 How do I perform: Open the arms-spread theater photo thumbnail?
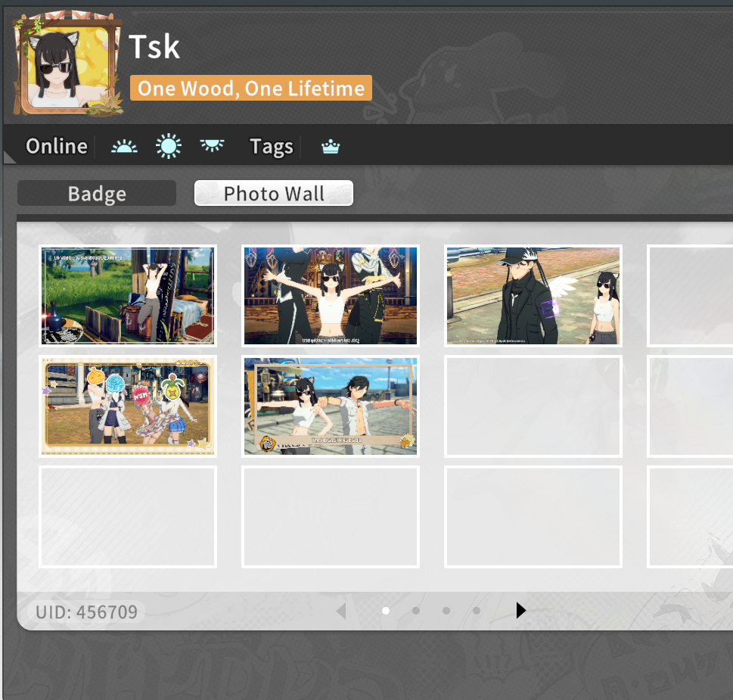pos(331,296)
